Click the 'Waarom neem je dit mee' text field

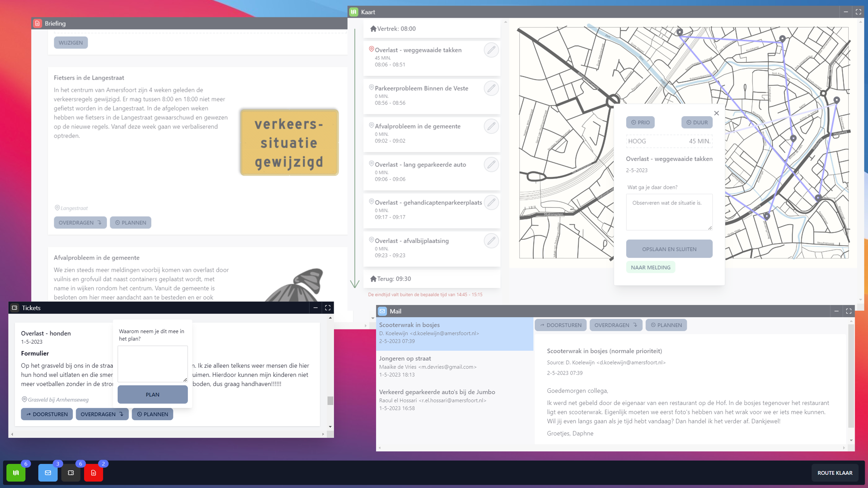(x=152, y=364)
